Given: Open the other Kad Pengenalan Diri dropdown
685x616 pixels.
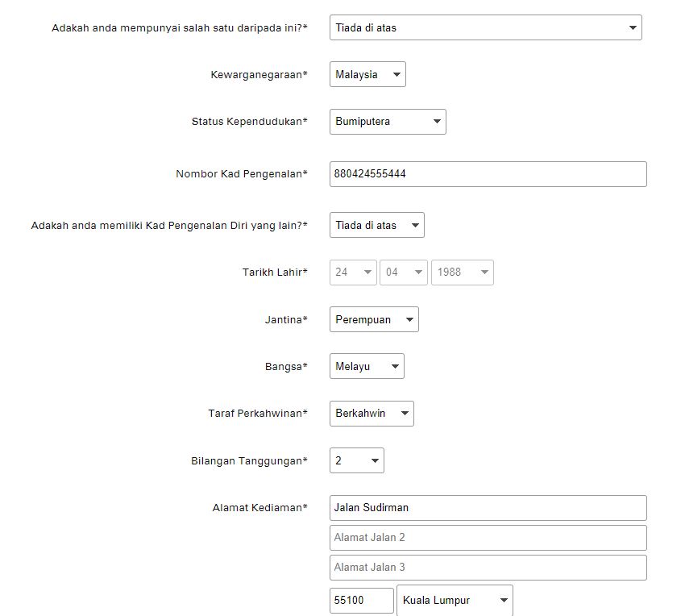Looking at the screenshot, I should coord(376,226).
